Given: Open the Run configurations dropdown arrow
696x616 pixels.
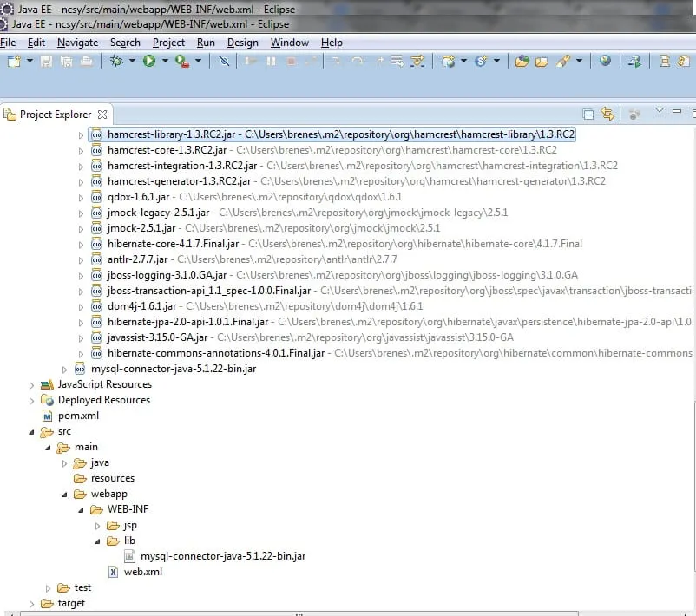Looking at the screenshot, I should tap(165, 61).
